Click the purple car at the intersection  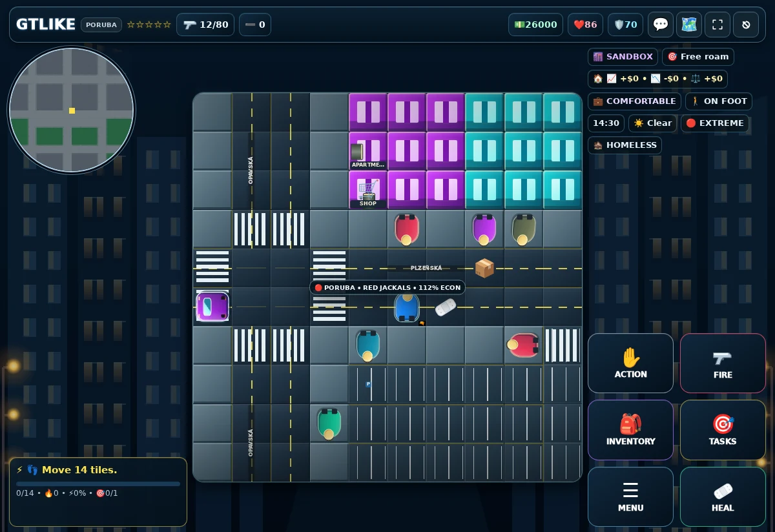(x=212, y=307)
